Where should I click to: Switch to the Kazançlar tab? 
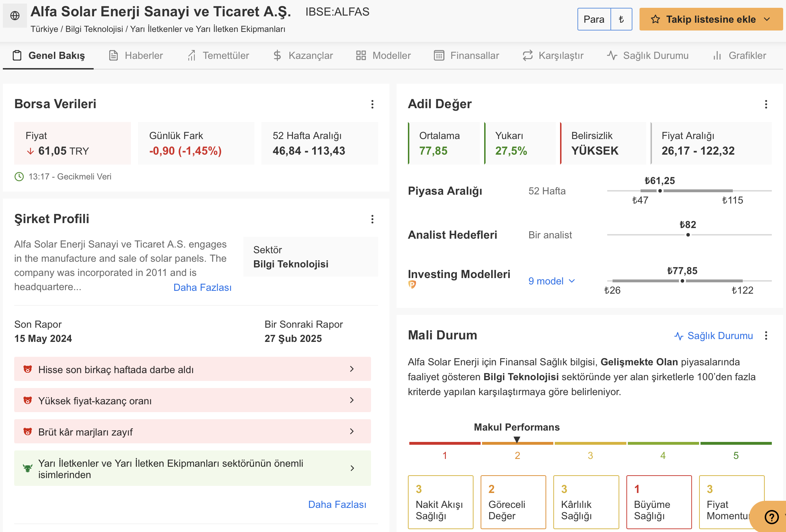303,55
